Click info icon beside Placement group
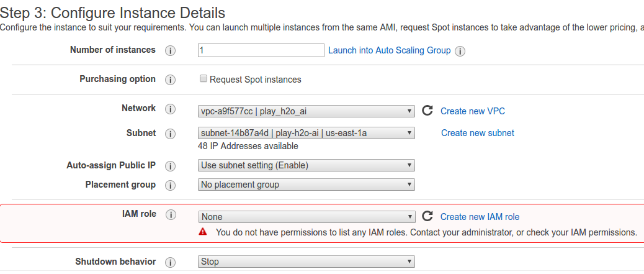Screen dimensions: 644x274 (170, 186)
